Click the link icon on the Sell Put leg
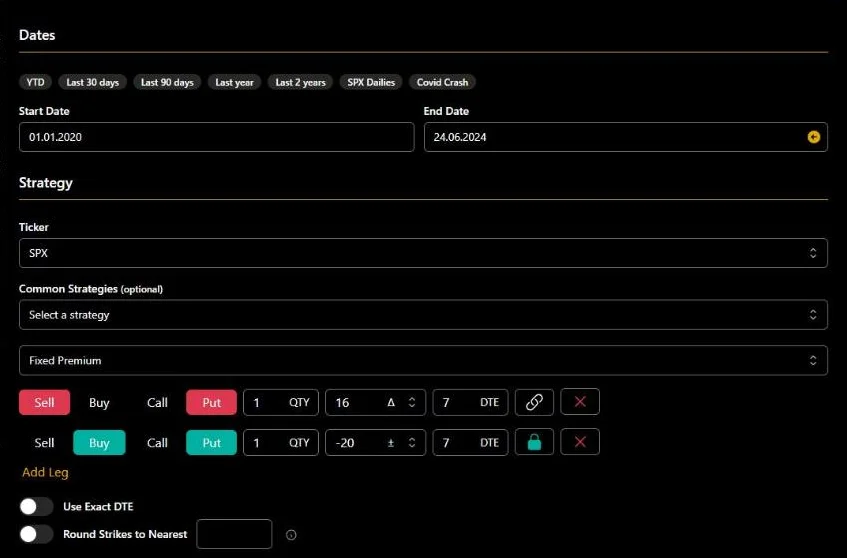The image size is (847, 558). (534, 402)
